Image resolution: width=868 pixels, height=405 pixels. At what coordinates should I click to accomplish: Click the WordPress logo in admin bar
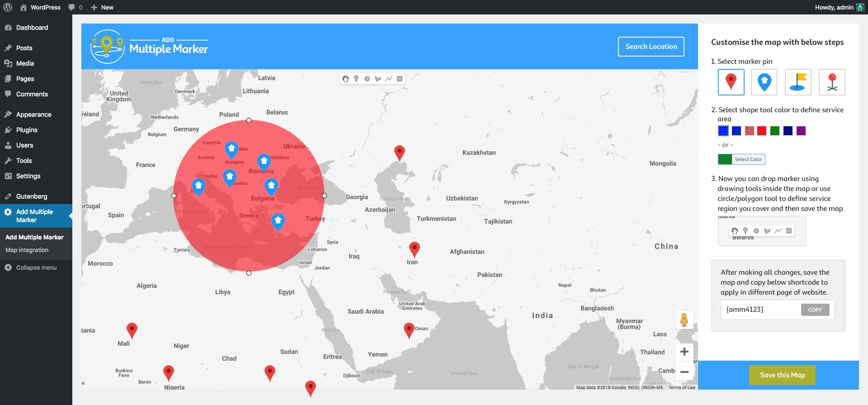point(8,7)
